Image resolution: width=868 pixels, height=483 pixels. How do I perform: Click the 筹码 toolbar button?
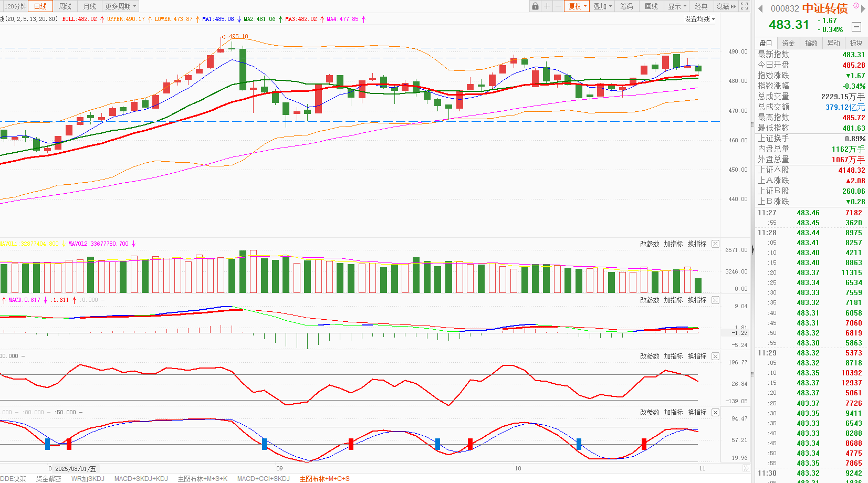pyautogui.click(x=626, y=6)
